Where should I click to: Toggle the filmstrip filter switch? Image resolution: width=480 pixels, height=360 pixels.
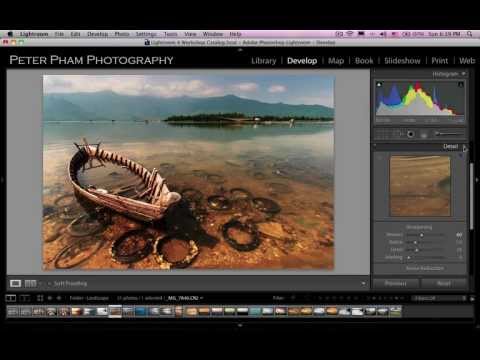click(x=472, y=298)
